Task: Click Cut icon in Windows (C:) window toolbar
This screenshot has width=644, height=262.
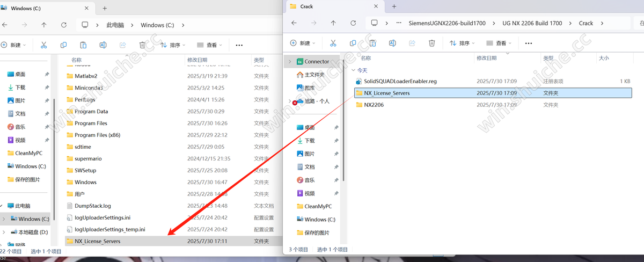Action: click(x=44, y=45)
